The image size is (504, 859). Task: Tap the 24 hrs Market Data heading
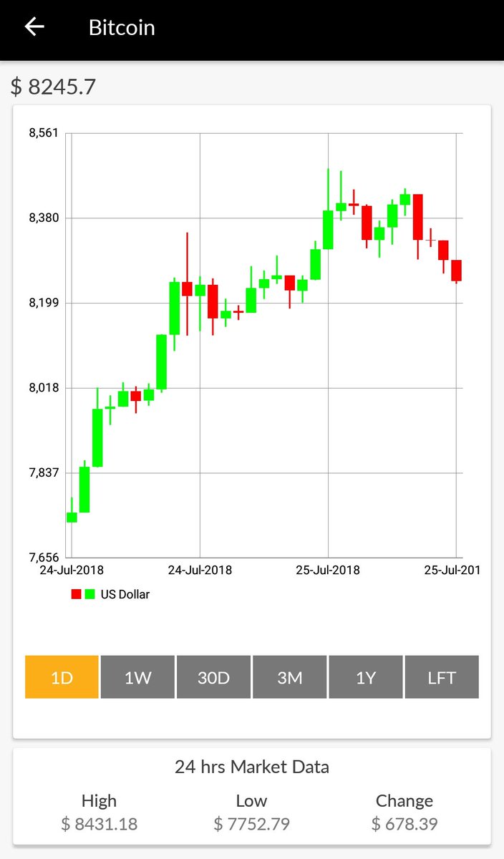point(252,767)
